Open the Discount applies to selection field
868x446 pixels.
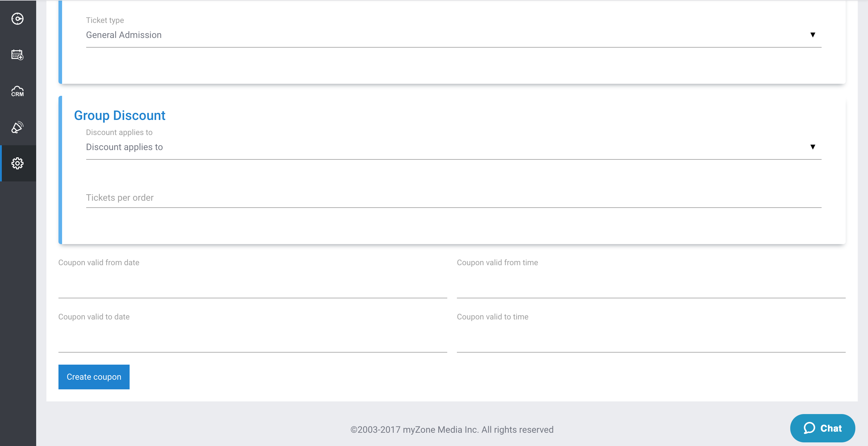pyautogui.click(x=454, y=147)
